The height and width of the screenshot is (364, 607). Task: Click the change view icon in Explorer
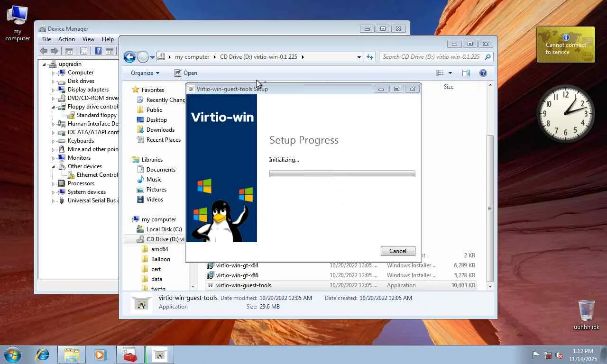click(440, 73)
